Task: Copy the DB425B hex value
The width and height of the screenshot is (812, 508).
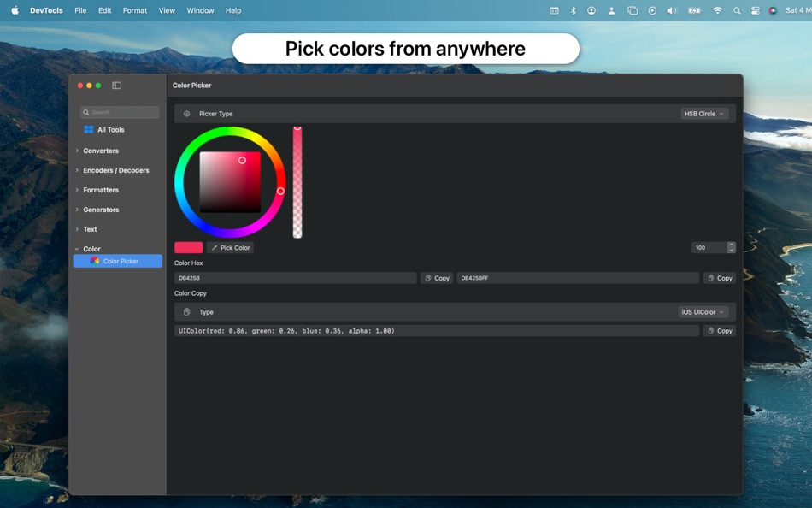Action: [437, 278]
